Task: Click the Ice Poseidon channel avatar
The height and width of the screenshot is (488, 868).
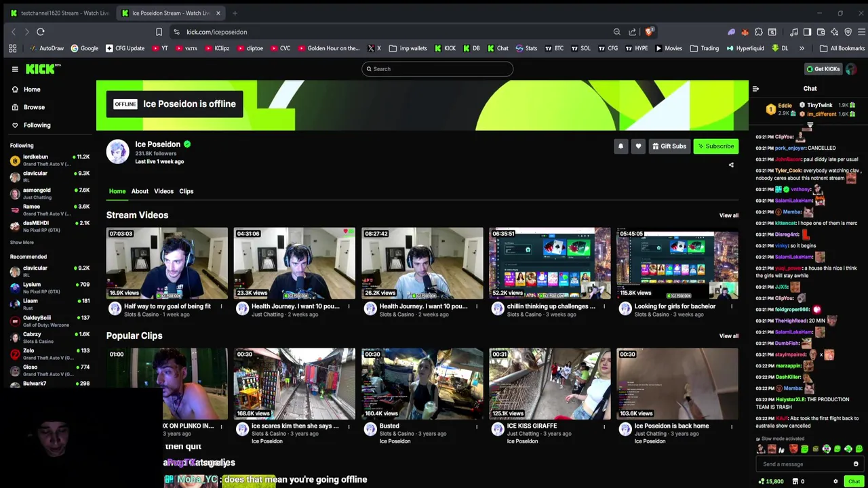Action: [117, 152]
